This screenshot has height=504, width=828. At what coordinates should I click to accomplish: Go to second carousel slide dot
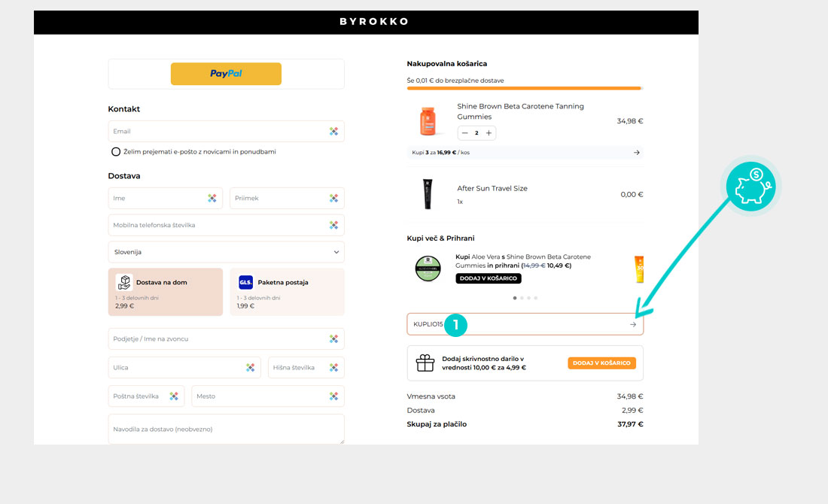522,298
